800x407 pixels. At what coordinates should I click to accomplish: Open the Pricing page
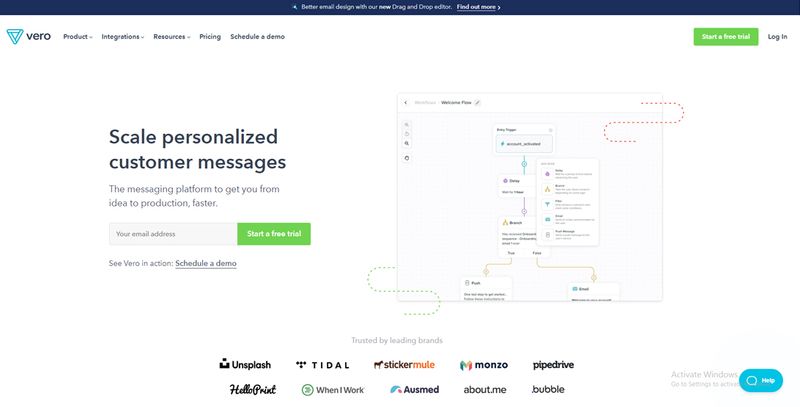click(210, 37)
